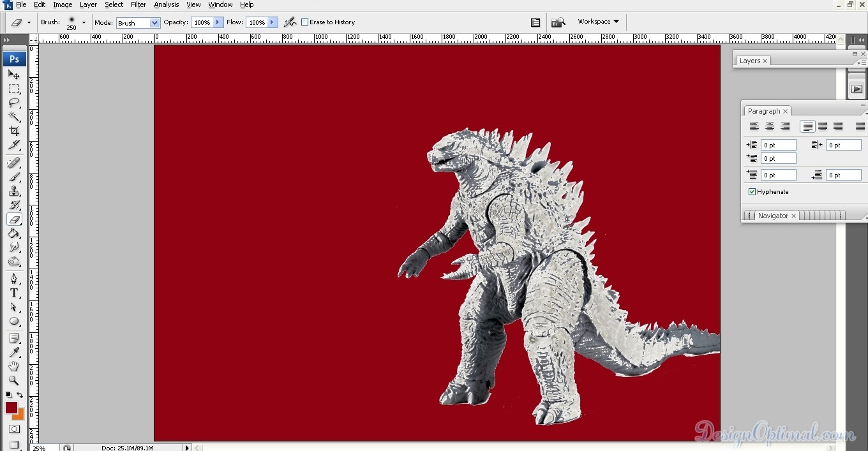Select the Path Selection tool
Viewport: 868px width, 451px height.
(14, 307)
